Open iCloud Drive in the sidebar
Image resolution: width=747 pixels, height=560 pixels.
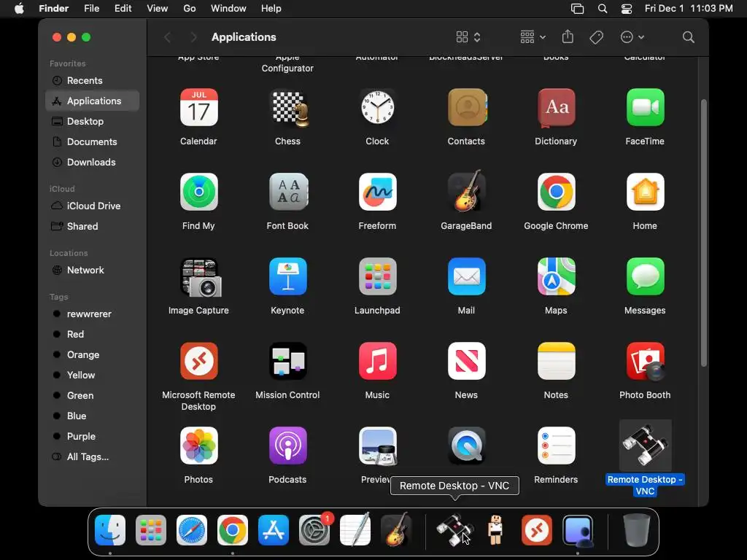[93, 206]
